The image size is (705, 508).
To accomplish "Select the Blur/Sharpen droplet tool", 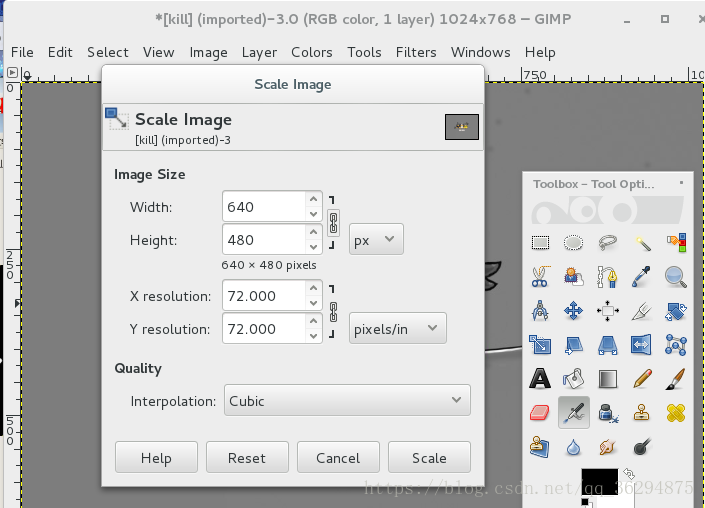I will pyautogui.click(x=573, y=447).
